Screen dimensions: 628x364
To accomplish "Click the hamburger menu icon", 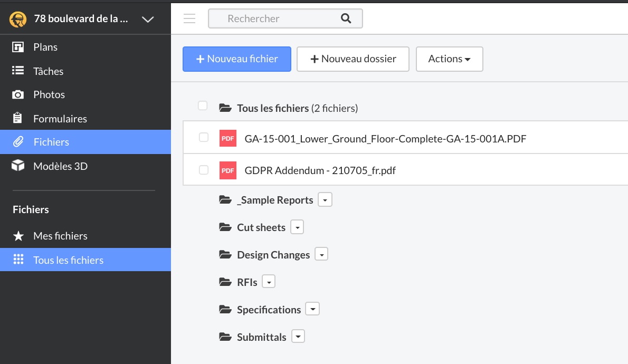I will [x=189, y=18].
